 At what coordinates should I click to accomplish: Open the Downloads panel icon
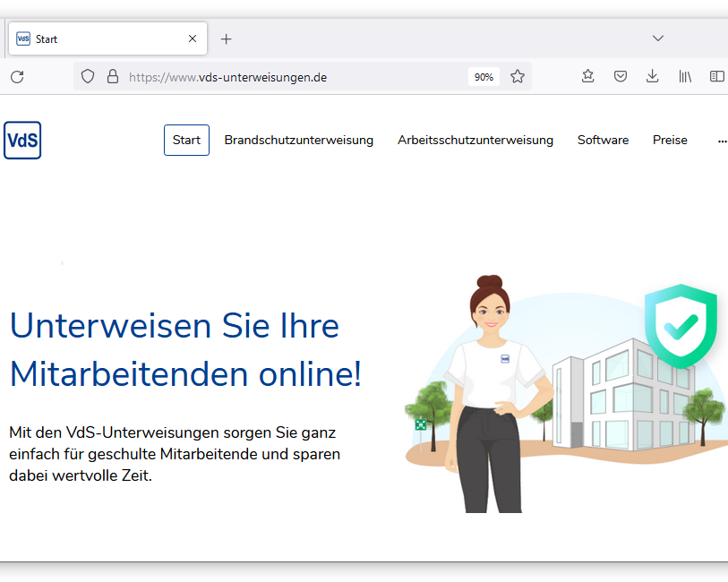(653, 77)
